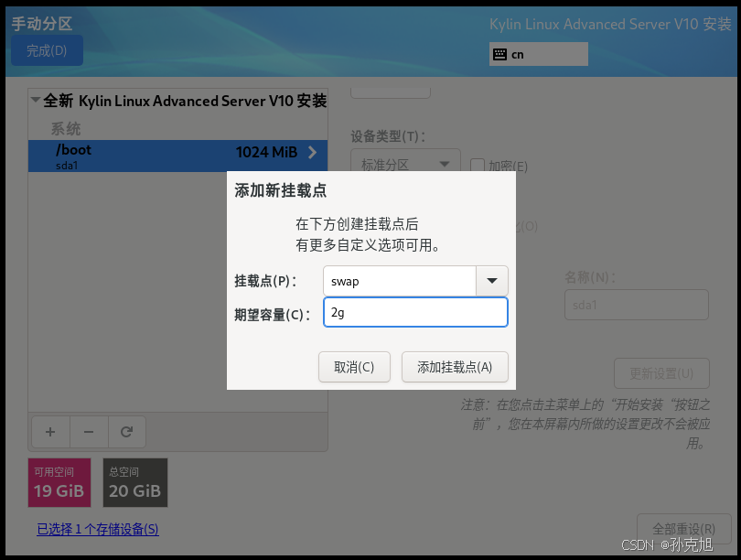The image size is (741, 560).
Task: Click the 期望容量 field containing 2g
Action: tap(415, 312)
